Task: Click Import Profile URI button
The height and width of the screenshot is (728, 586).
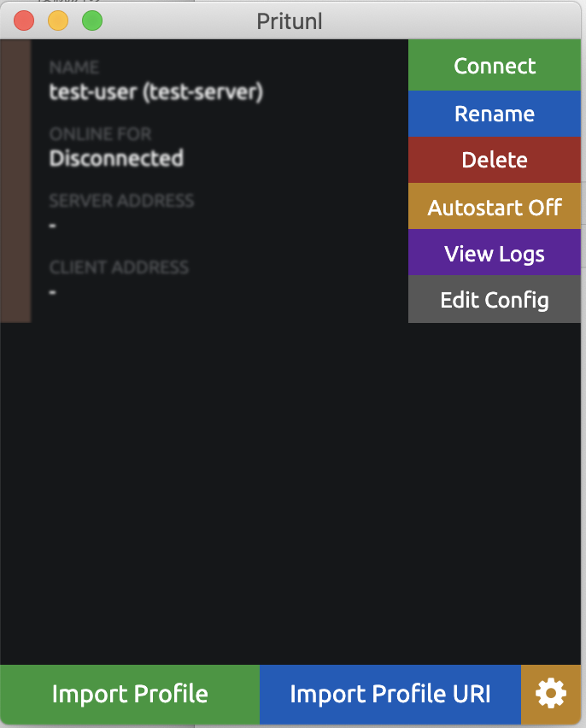Action: tap(390, 694)
